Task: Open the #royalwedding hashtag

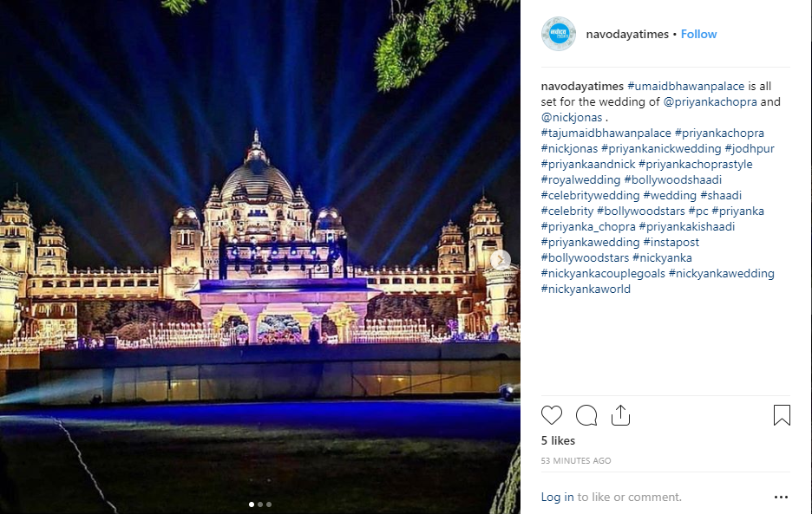Action: click(x=580, y=179)
